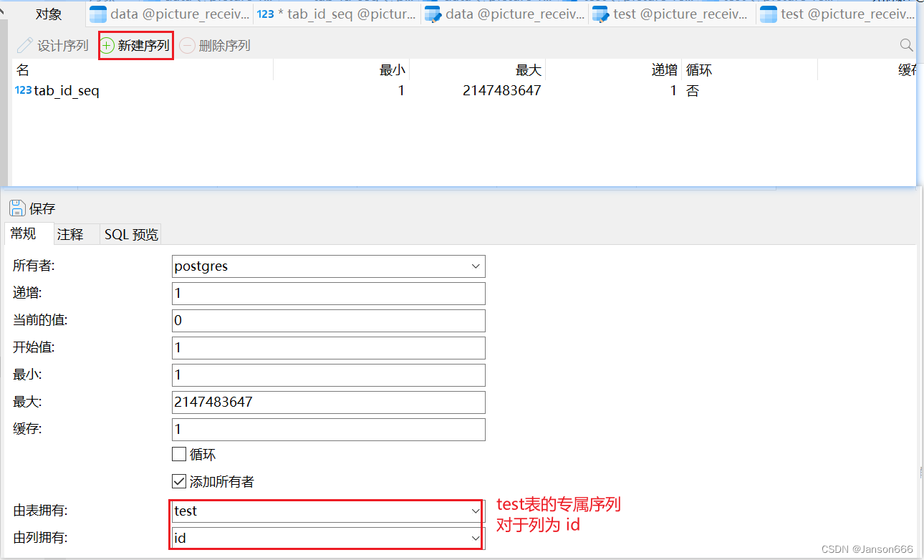Click the 最大 input field showing 2147483647

tap(329, 402)
